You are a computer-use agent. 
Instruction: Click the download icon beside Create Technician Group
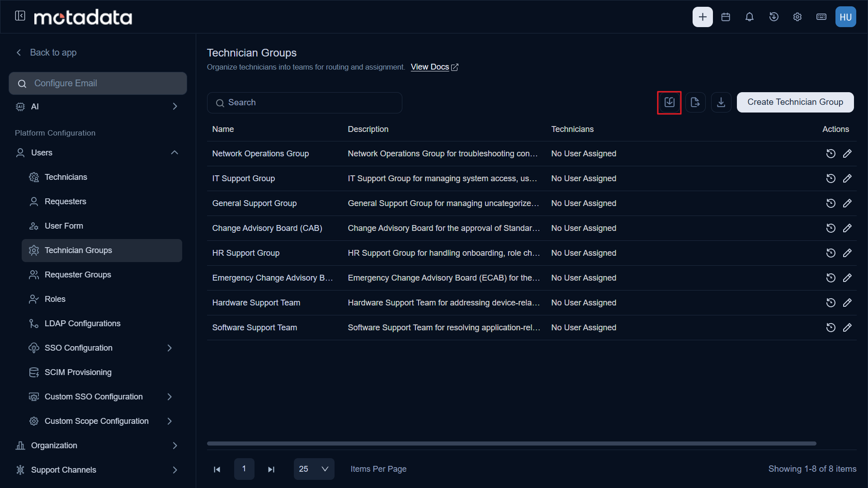(x=721, y=103)
